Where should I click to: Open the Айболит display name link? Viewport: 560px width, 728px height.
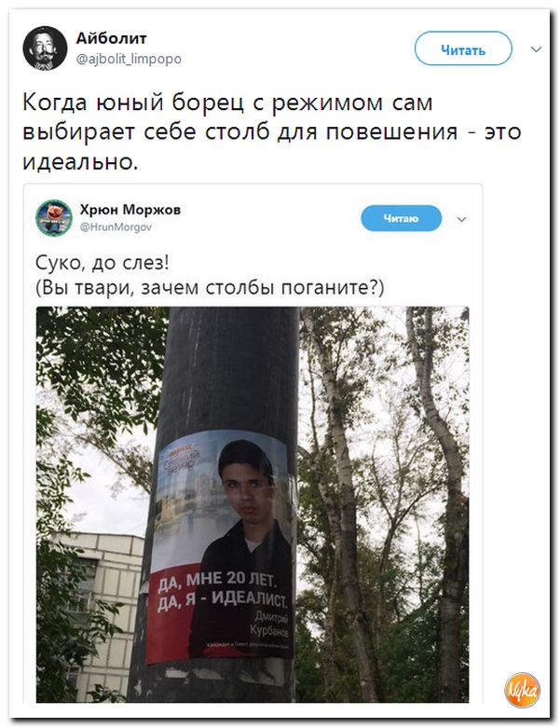[112, 38]
